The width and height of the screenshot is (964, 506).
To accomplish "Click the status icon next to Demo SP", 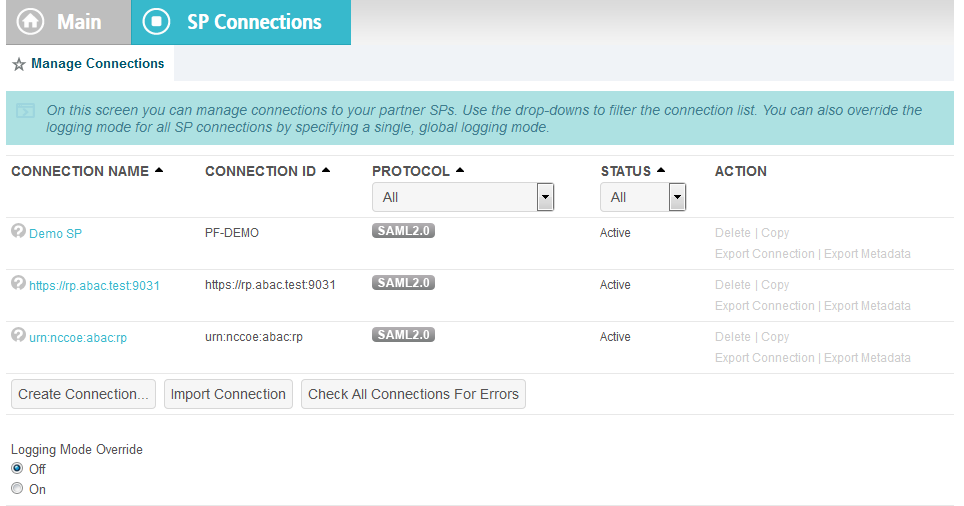I will (18, 231).
